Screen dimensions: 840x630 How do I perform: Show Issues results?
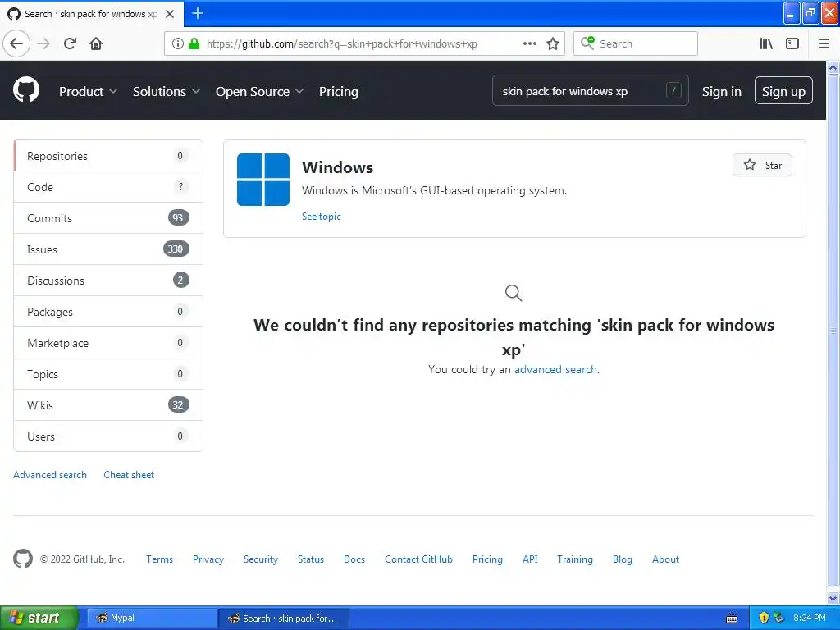[x=108, y=249]
